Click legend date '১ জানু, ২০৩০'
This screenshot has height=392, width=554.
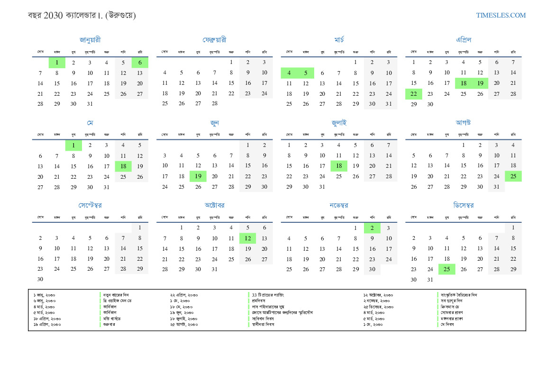tap(44, 295)
